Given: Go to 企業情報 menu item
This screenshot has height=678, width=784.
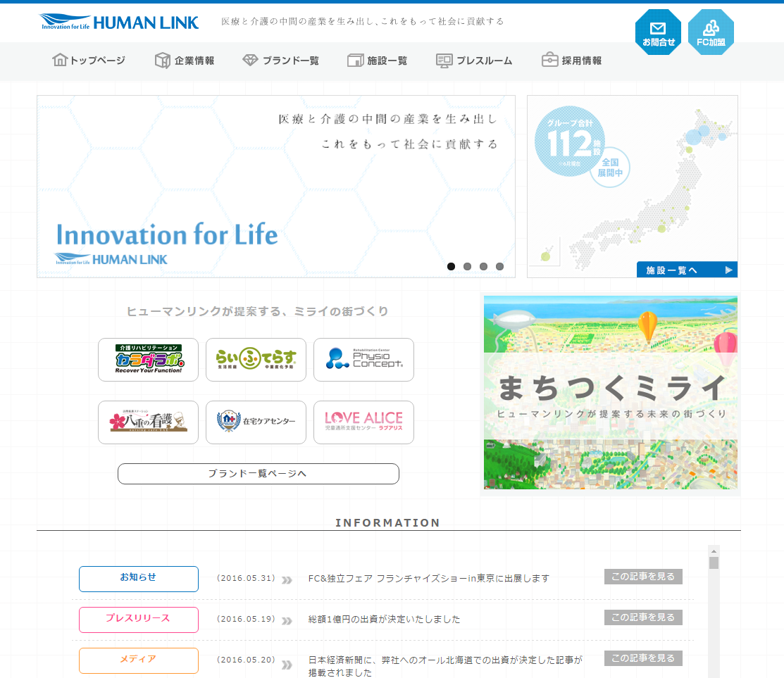Looking at the screenshot, I should 185,61.
